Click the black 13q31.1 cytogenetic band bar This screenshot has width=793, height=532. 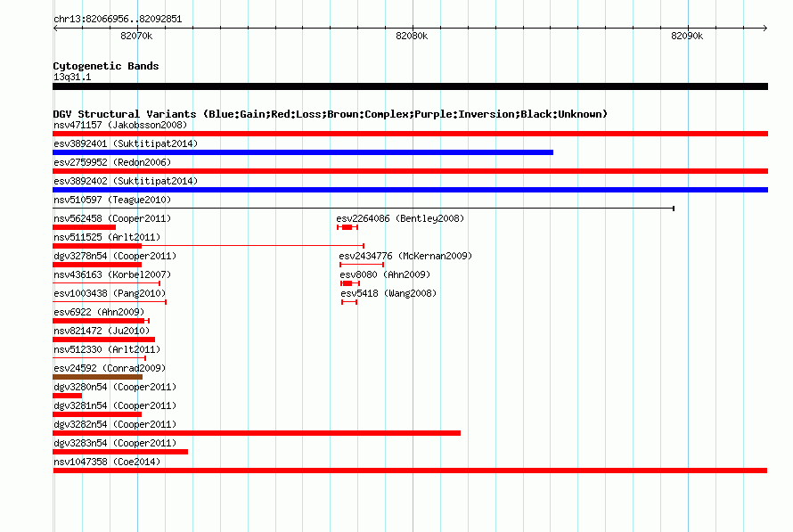[410, 86]
